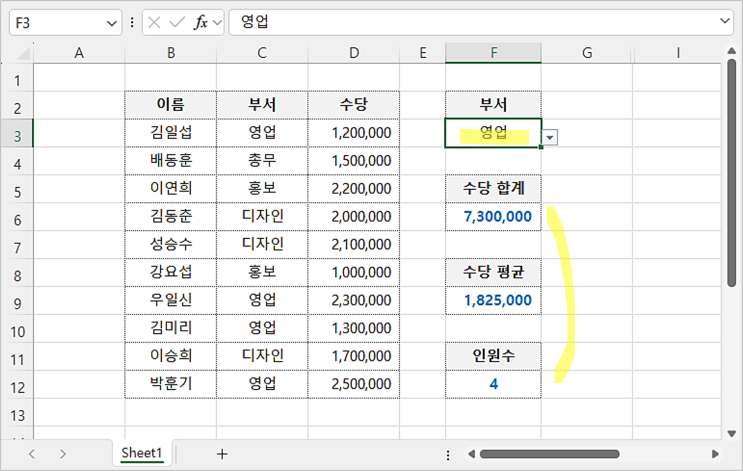Click the 2,100,000 cell
Screen dimensions: 743x471
(354, 245)
